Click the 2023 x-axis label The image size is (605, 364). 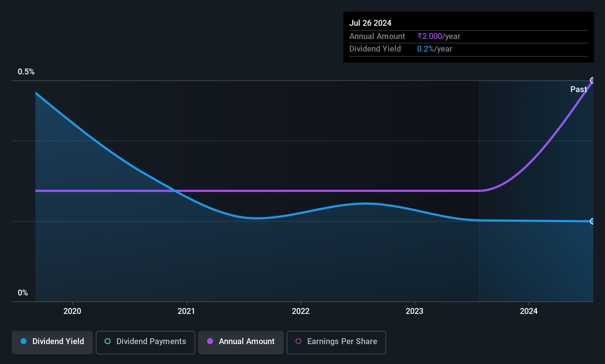tap(415, 311)
